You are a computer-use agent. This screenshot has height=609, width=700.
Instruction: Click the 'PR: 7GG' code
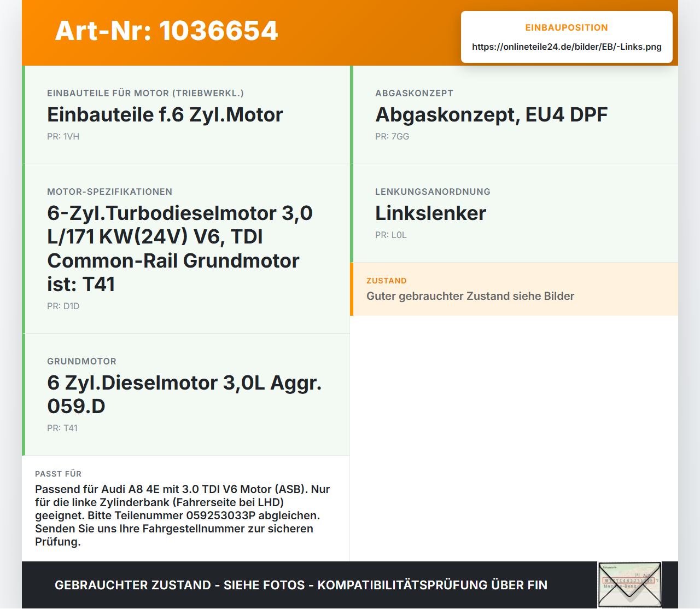pos(392,137)
